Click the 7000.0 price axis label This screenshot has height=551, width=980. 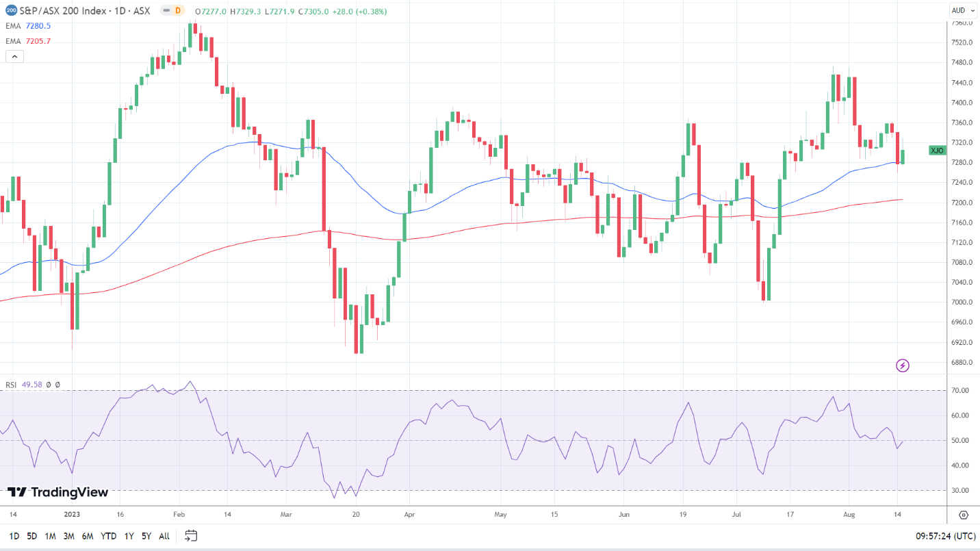[x=962, y=303]
